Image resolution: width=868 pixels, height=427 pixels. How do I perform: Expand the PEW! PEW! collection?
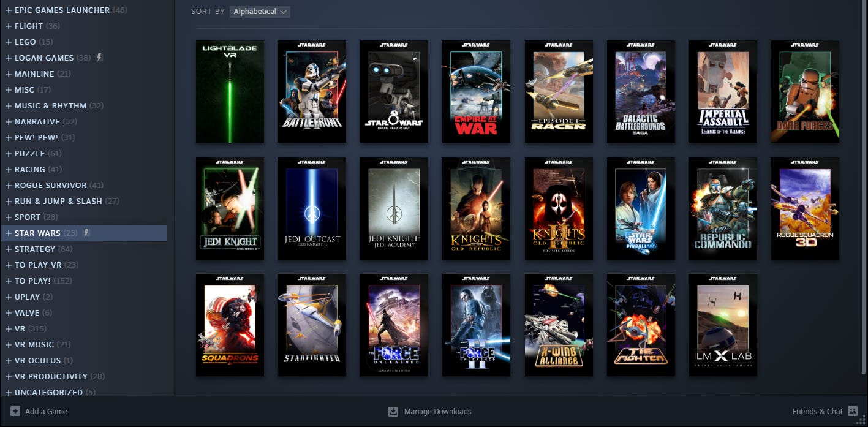pos(9,137)
